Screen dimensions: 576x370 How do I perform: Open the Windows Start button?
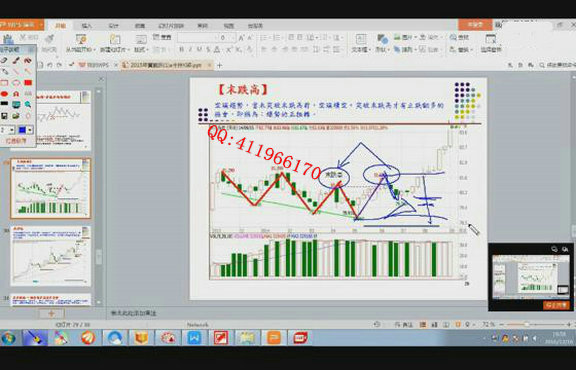(9, 338)
